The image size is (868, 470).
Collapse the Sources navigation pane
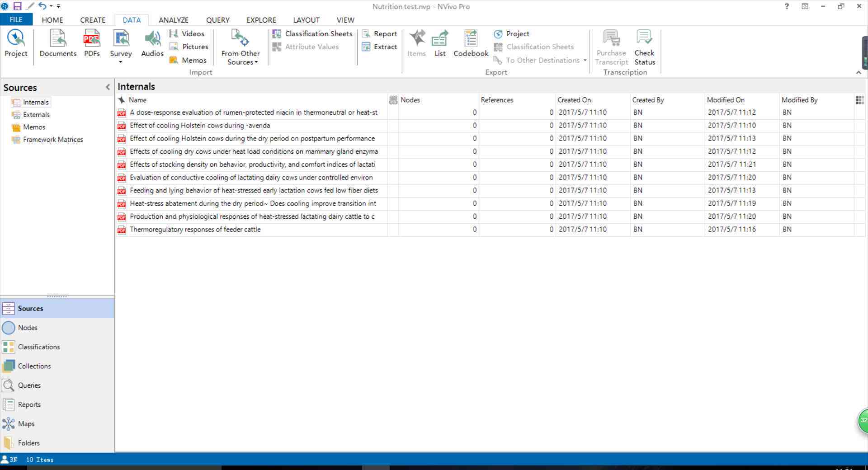(108, 87)
